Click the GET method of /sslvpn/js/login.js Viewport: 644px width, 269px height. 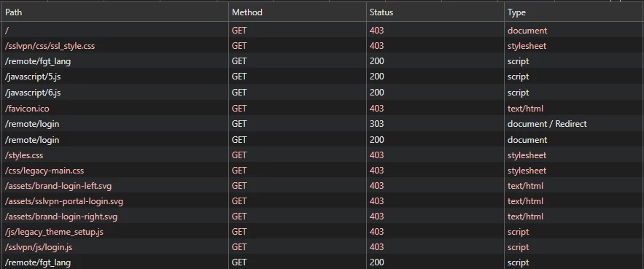239,247
